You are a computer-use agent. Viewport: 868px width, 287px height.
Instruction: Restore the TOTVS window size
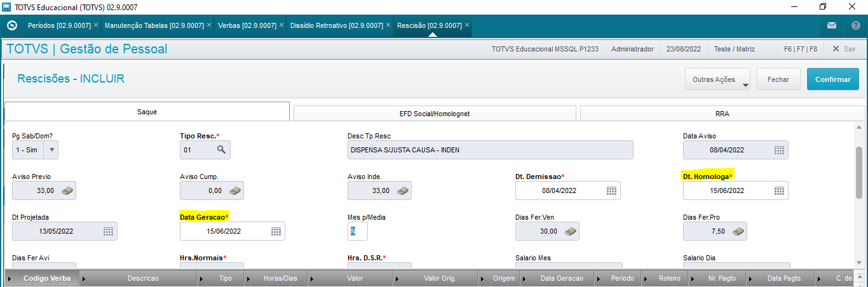[823, 7]
